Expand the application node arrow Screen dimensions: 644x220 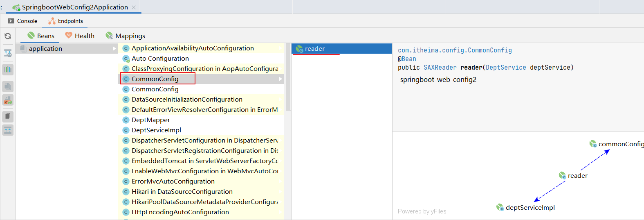tap(114, 49)
